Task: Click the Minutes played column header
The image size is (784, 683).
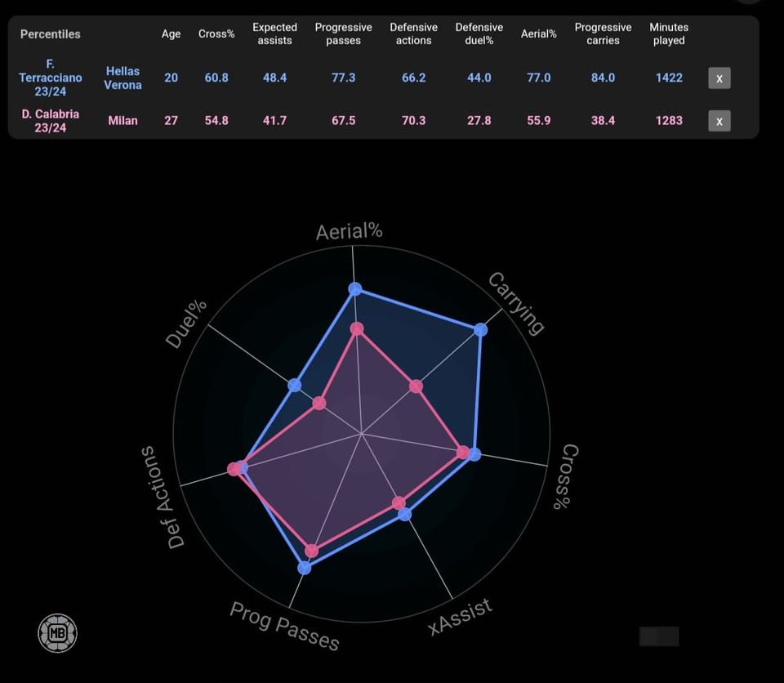Action: 669,34
